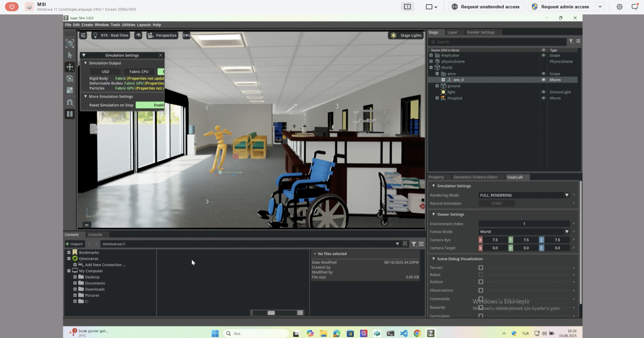This screenshot has height=338, width=644.
Task: Open Rendering Mode dropdown
Action: [524, 195]
